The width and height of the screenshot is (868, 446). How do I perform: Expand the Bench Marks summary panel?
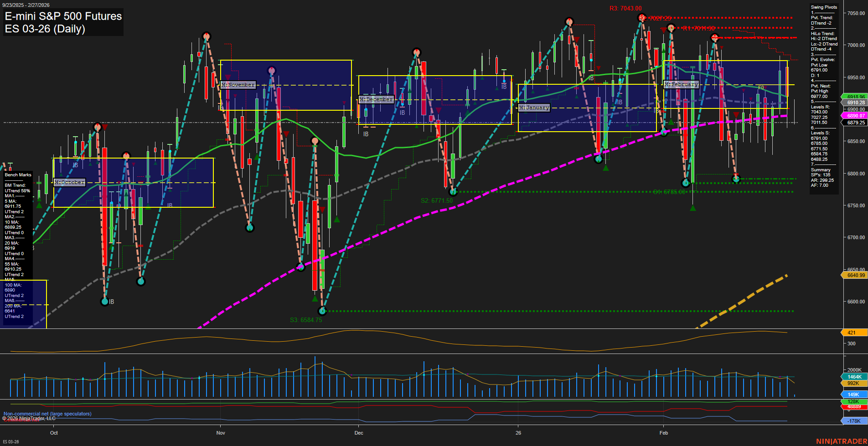coord(17,175)
